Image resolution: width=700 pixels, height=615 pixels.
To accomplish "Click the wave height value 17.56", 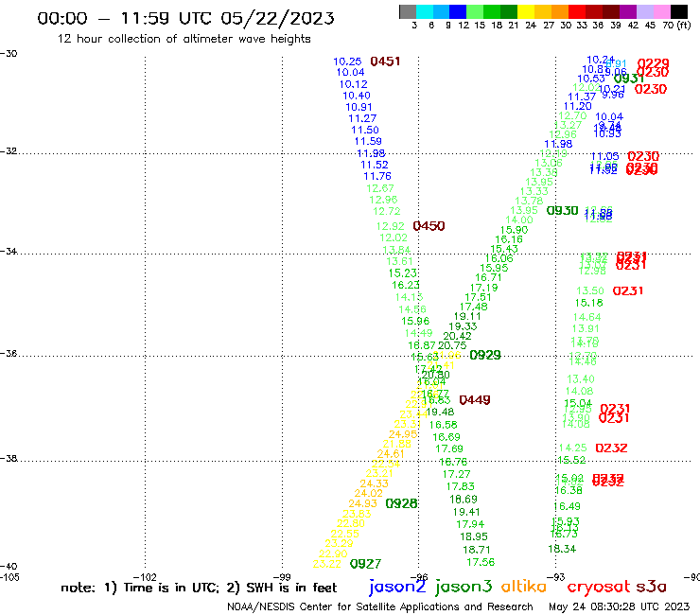I will [481, 562].
